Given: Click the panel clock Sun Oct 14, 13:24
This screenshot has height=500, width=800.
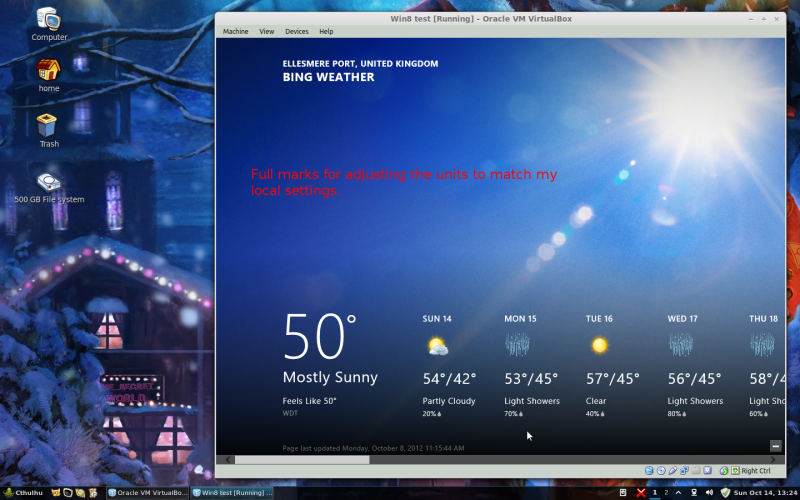Looking at the screenshot, I should coord(765,492).
